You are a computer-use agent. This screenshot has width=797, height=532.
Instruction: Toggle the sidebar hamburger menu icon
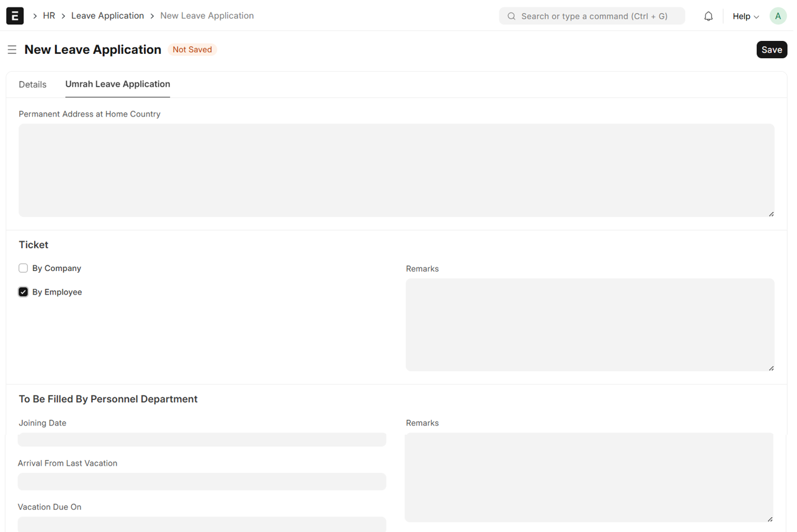[12, 50]
